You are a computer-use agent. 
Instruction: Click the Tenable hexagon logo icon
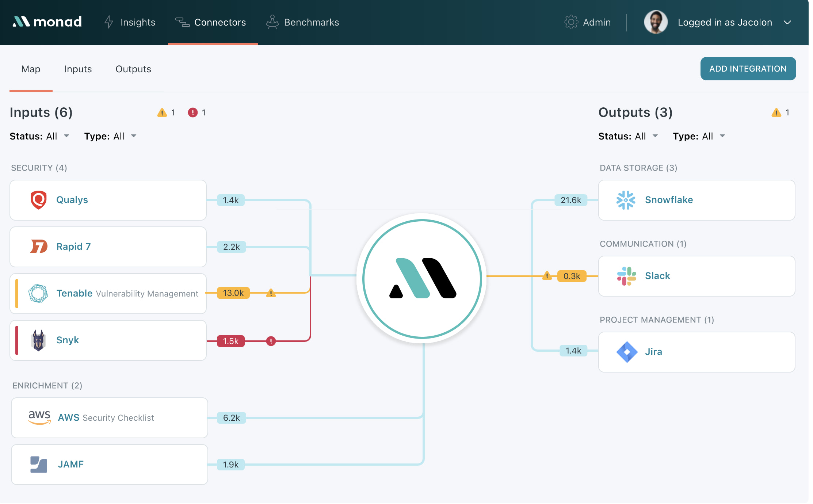coord(38,293)
